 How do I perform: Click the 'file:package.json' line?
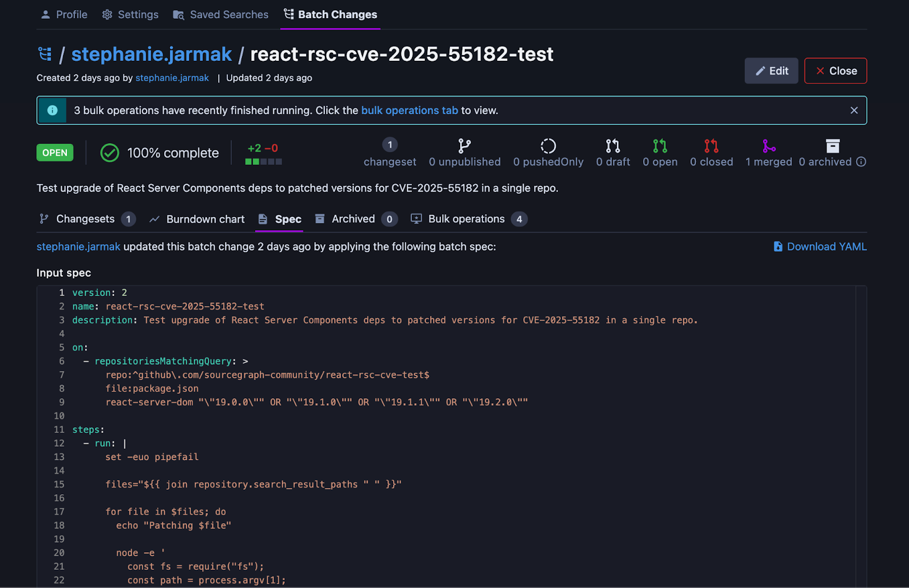click(152, 389)
